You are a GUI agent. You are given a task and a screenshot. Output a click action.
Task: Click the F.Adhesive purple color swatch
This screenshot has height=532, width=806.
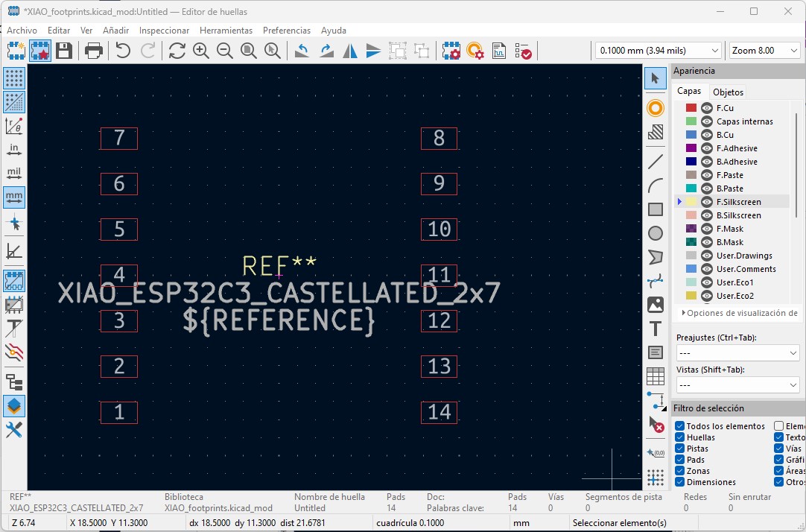pyautogui.click(x=691, y=148)
